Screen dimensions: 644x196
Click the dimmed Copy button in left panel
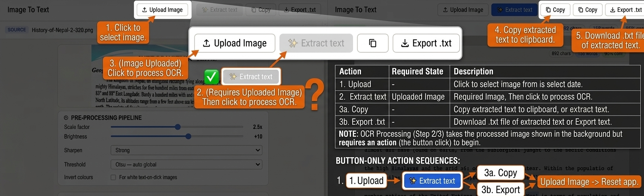click(x=261, y=10)
